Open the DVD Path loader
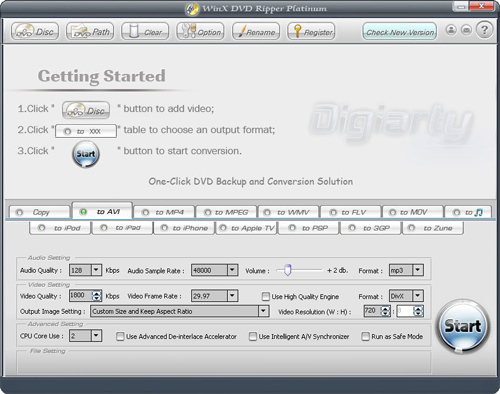This screenshot has width=500, height=394. coord(90,32)
